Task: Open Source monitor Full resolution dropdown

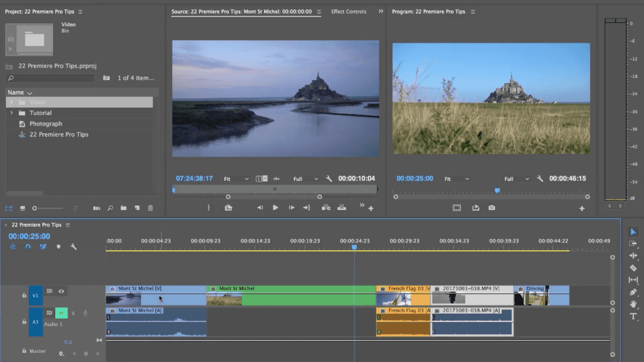Action: 306,179
